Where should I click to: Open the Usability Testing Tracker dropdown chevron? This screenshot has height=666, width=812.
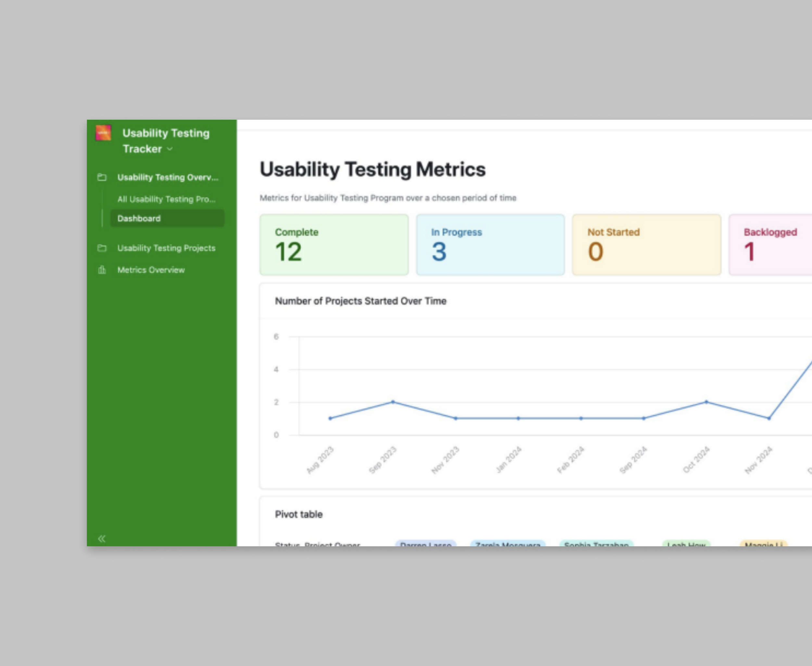click(170, 149)
